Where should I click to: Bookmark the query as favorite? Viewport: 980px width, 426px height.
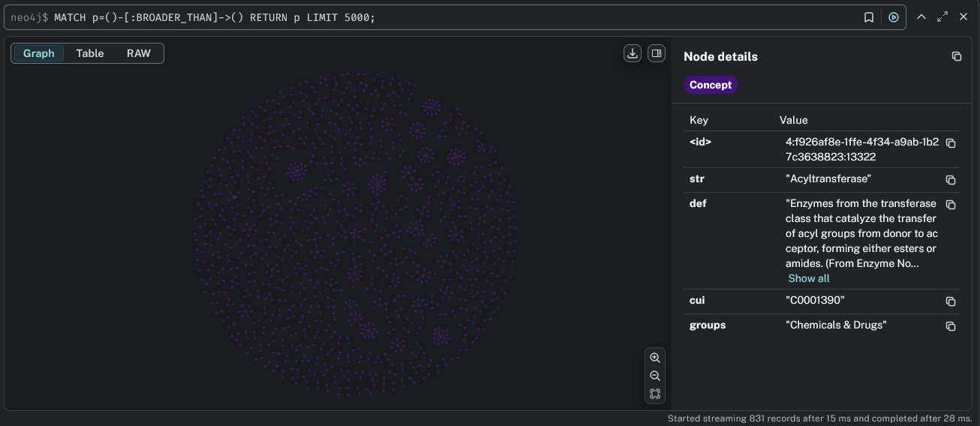[869, 17]
